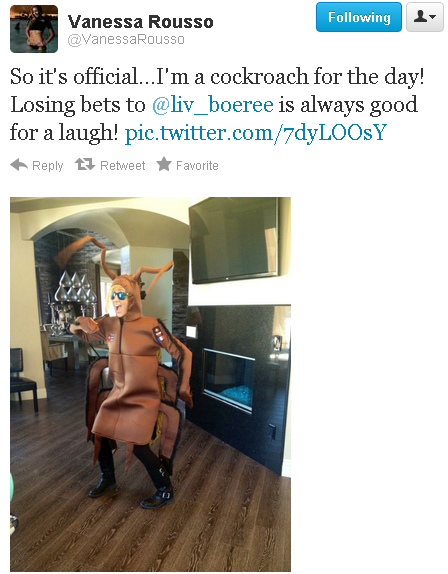
Task: Click the reply arrow icon
Action: [19, 165]
